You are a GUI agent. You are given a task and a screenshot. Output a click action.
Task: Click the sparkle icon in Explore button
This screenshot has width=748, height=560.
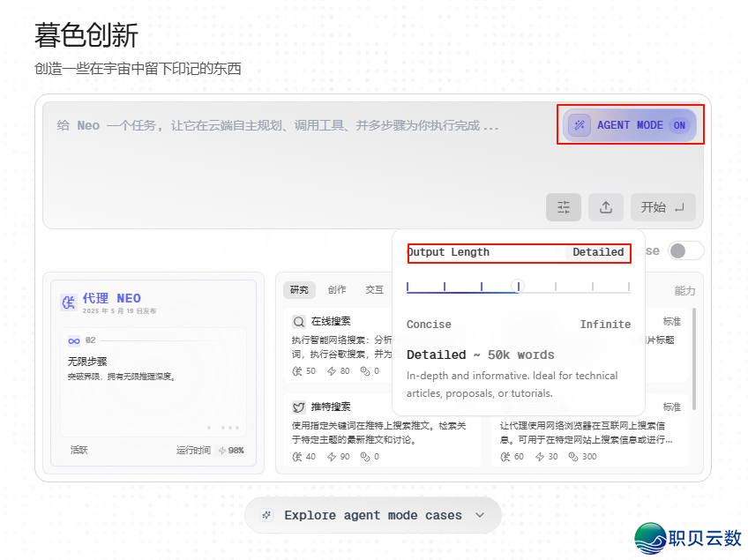(266, 515)
